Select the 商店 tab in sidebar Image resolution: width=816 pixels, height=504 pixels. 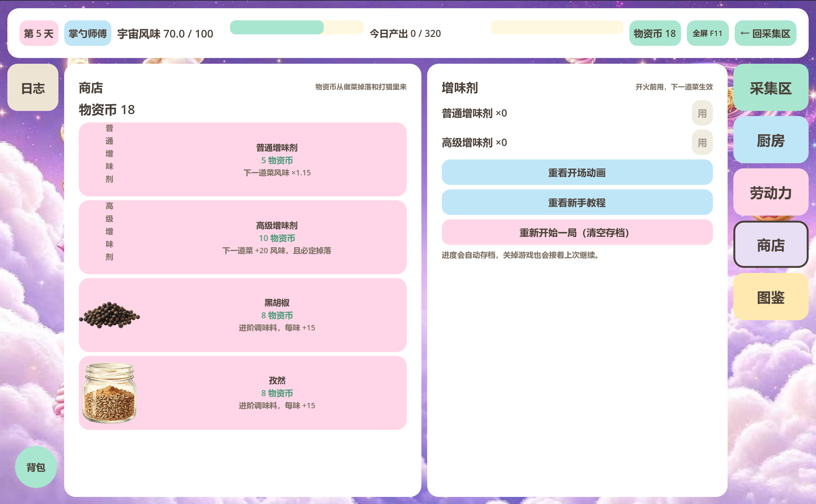point(771,245)
